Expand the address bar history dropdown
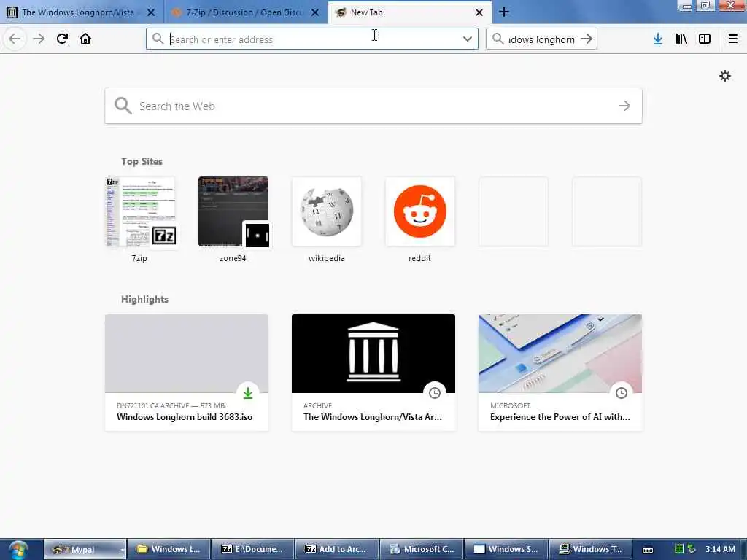This screenshot has width=747, height=560. [468, 39]
